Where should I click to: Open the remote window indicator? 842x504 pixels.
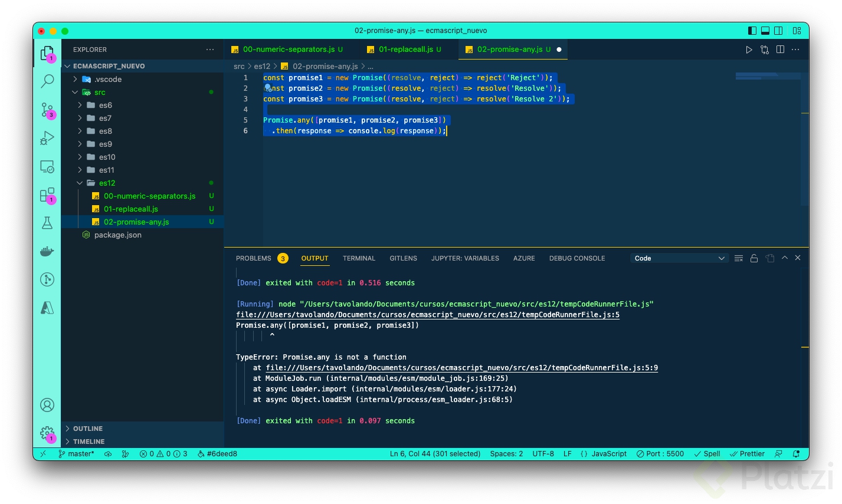pos(43,454)
